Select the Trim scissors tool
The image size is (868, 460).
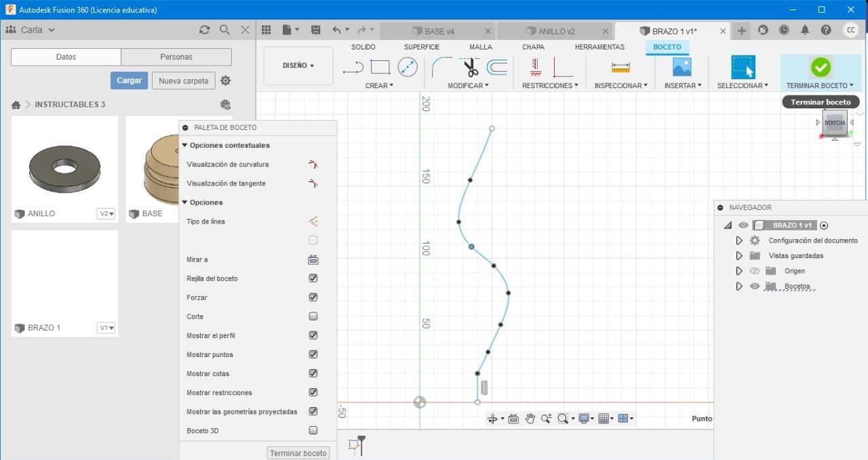pyautogui.click(x=470, y=67)
